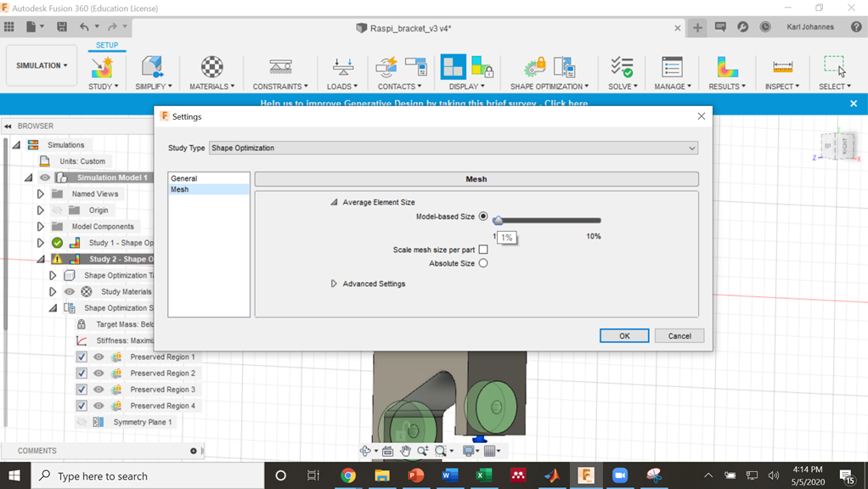Show Symmetry Plane 1 via eye icon
The image size is (868, 489).
(x=82, y=422)
